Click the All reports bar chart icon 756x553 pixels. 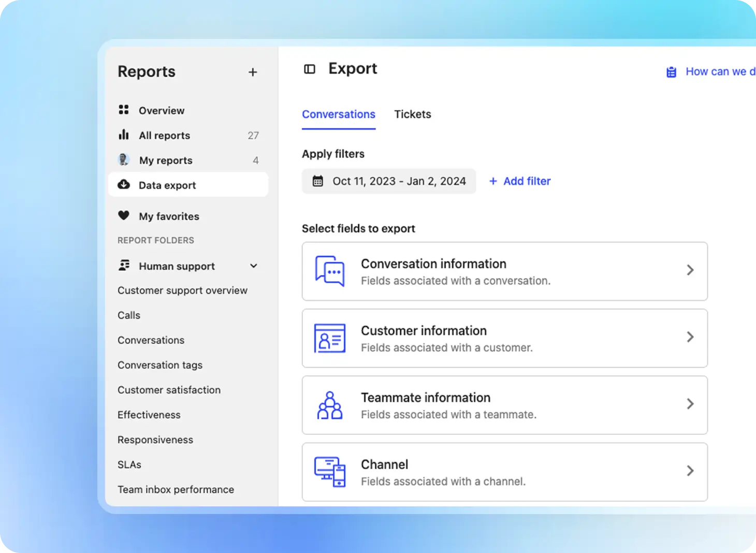tap(124, 135)
